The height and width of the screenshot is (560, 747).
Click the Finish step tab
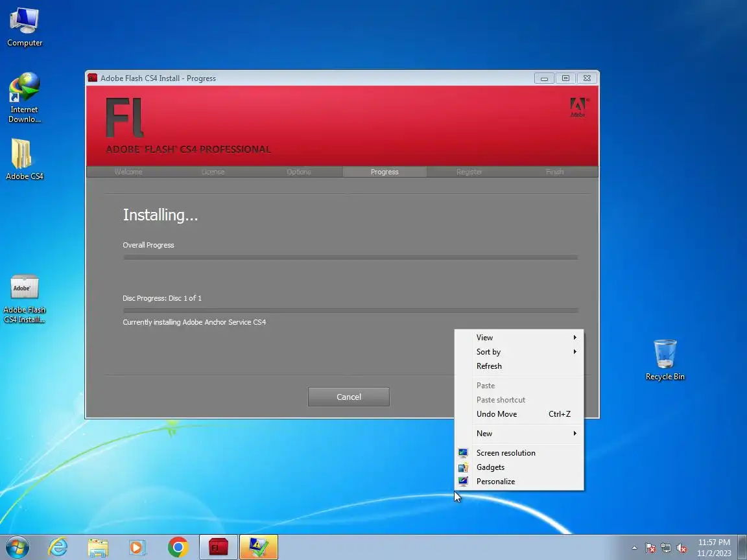pos(554,172)
